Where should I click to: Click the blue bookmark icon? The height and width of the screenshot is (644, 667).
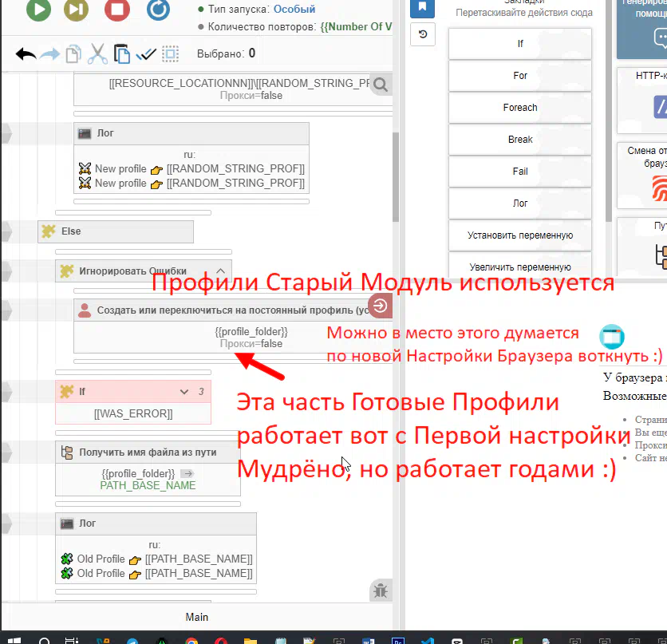pyautogui.click(x=422, y=8)
